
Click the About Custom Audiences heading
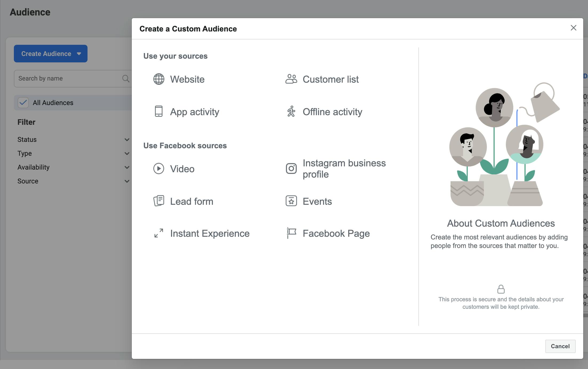(x=501, y=223)
